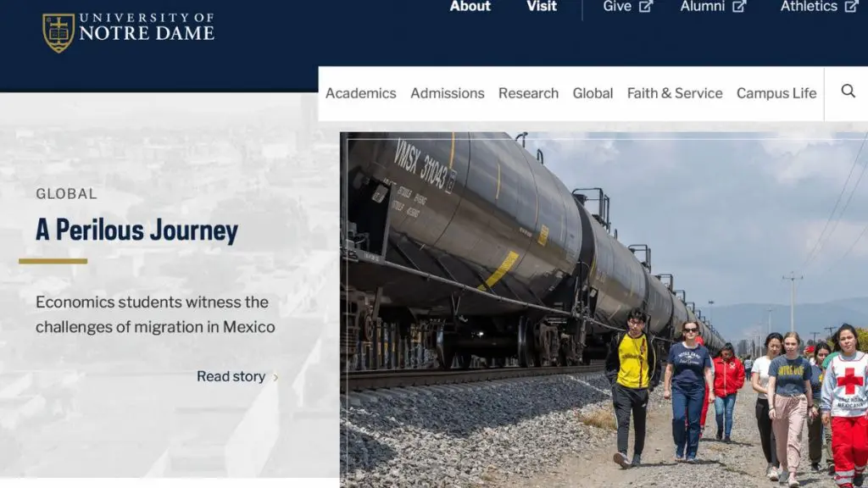The width and height of the screenshot is (868, 488).
Task: Open the search magnifier icon
Action: (x=848, y=91)
